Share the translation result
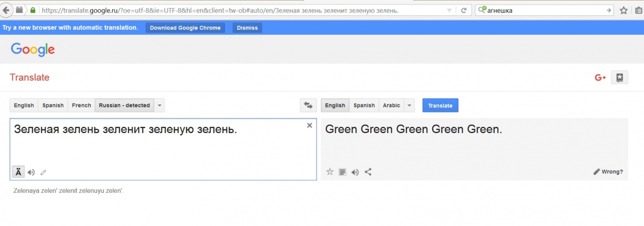Screen dimensions: 644x226 pos(368,172)
